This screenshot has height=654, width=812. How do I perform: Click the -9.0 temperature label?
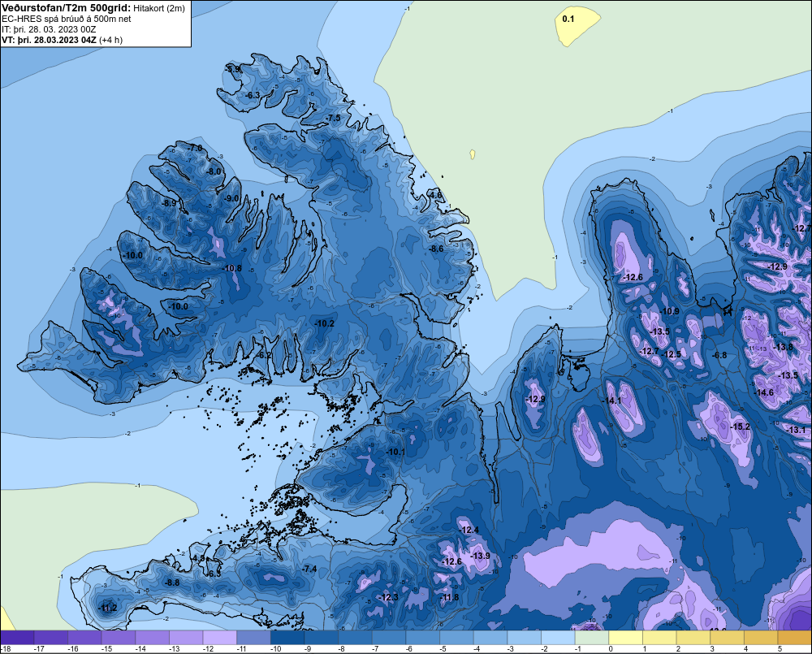point(231,198)
